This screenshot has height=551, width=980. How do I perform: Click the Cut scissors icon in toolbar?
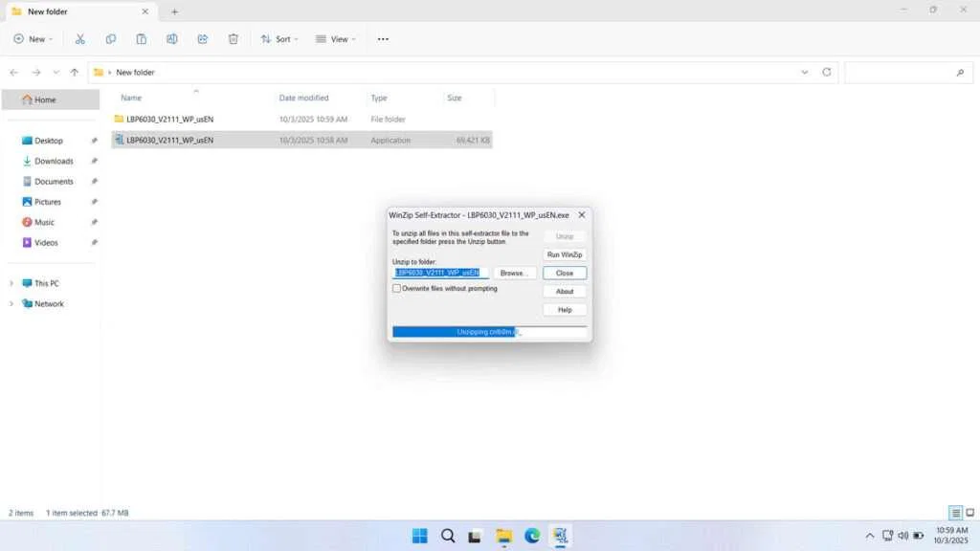[x=80, y=39]
